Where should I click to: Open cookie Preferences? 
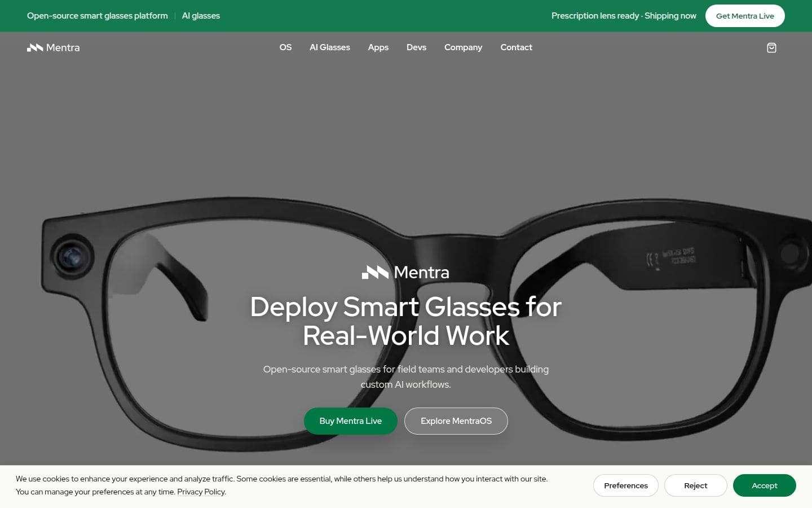626,485
